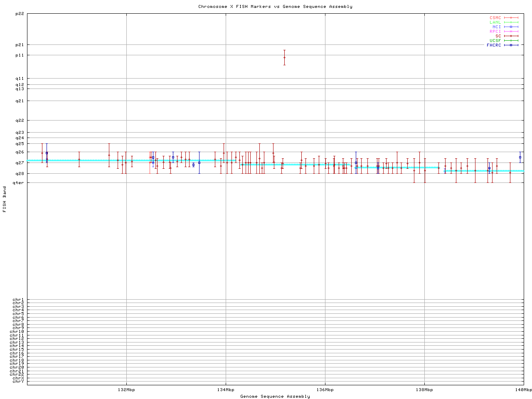Screen dimensions: 532x399
Task: Click the "FISH Band" y-axis label
Action: pyautogui.click(x=5, y=199)
